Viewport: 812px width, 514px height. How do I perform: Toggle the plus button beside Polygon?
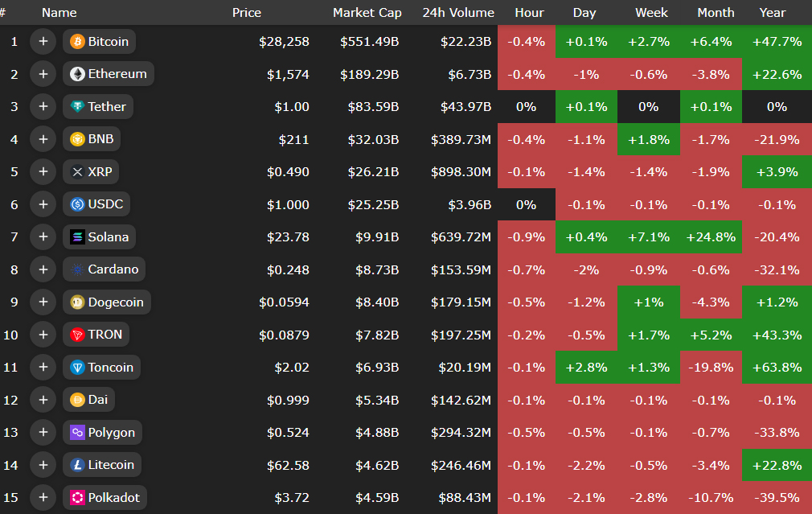pos(43,433)
